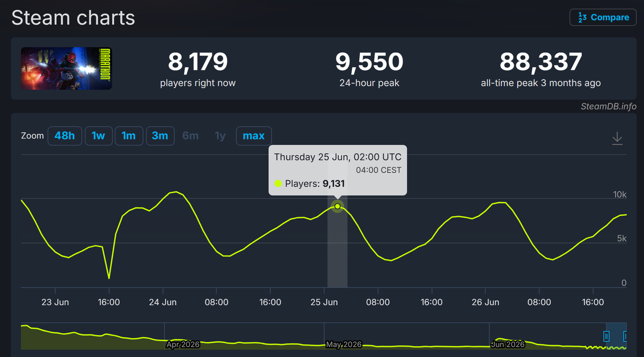
Task: Click the 8,179 players right now figure
Action: 198,62
